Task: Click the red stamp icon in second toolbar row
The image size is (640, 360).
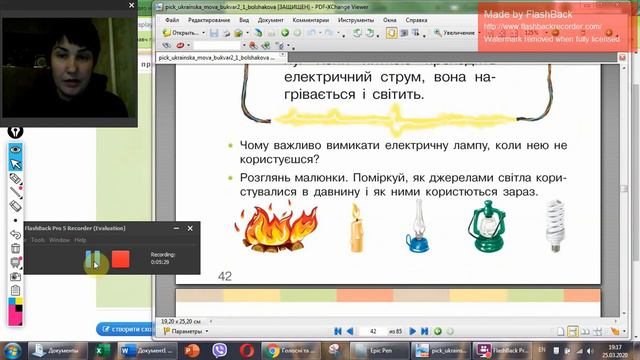Action: point(180,45)
